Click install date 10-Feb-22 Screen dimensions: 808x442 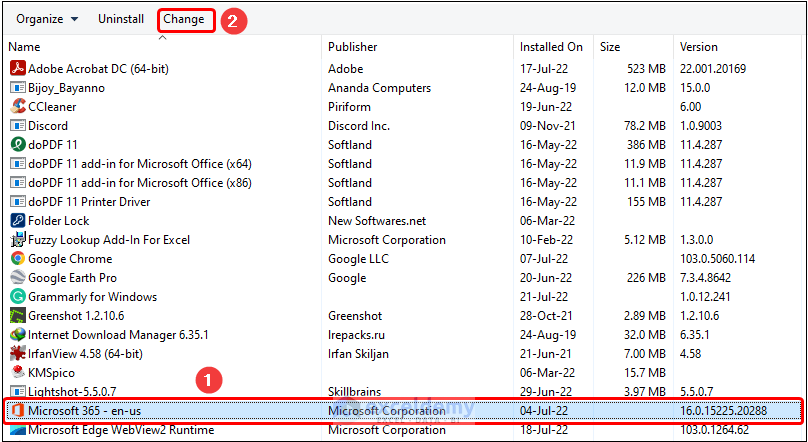tap(548, 240)
